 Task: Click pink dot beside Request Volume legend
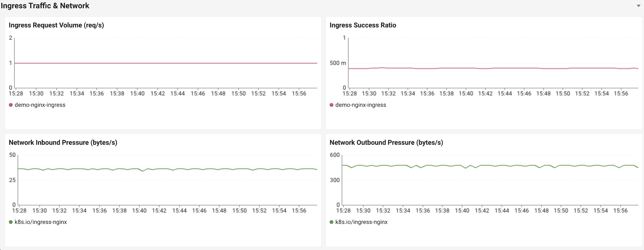[11, 105]
